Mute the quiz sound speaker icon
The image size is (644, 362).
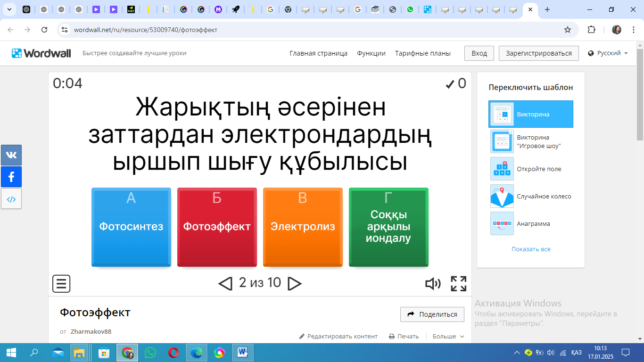[x=433, y=284]
